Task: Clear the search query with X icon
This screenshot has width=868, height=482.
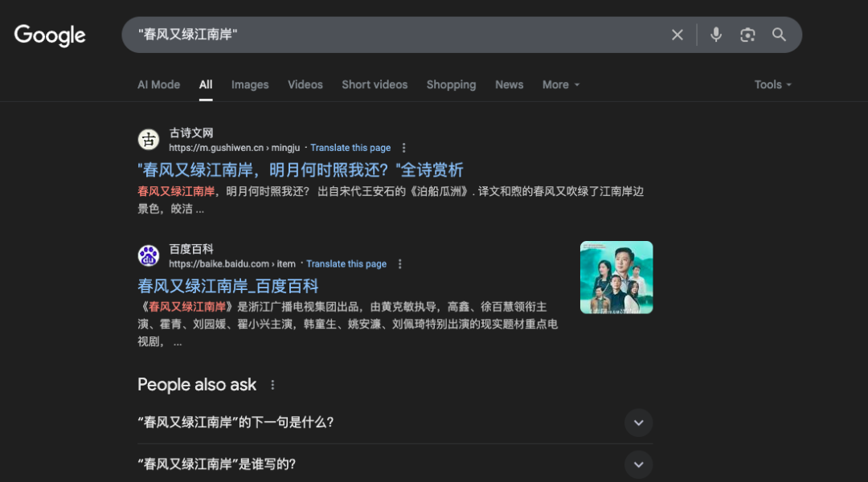Action: [677, 35]
